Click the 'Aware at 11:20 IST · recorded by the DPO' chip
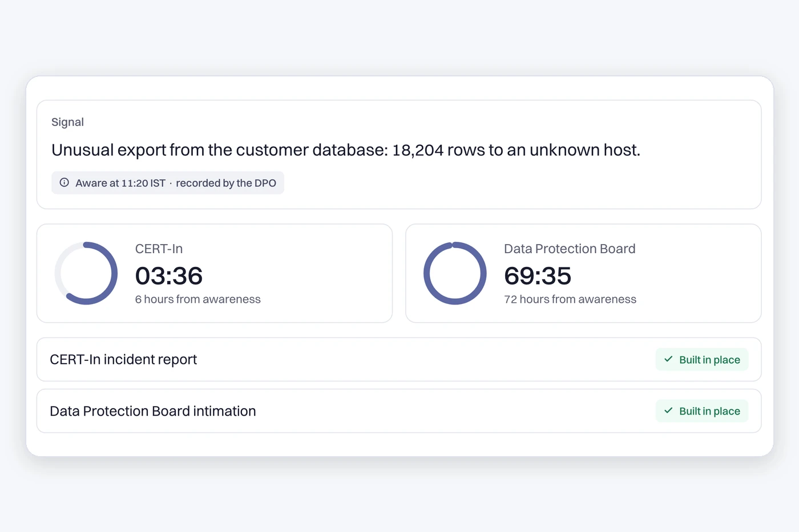The width and height of the screenshot is (799, 532). click(x=168, y=182)
